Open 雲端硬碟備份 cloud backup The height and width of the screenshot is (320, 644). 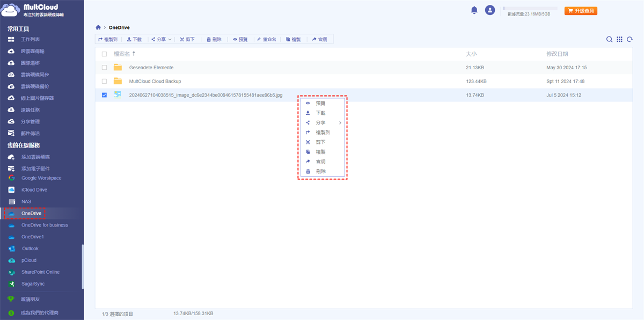click(35, 86)
